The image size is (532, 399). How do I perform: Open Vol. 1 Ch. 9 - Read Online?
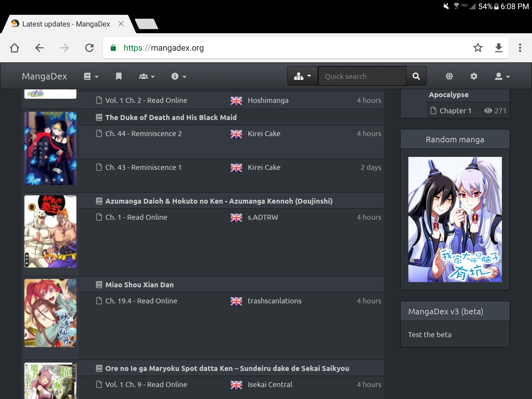146,384
